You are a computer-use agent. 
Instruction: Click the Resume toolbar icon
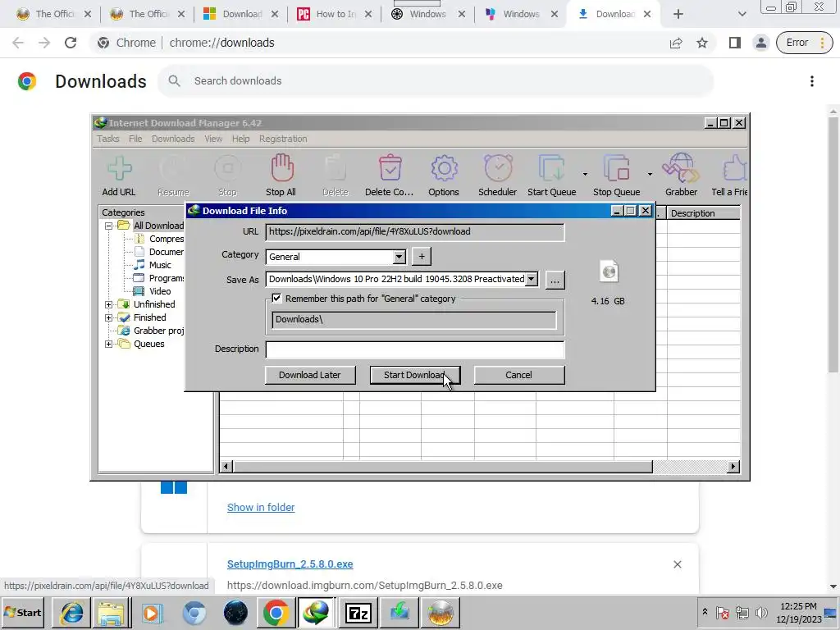[173, 168]
